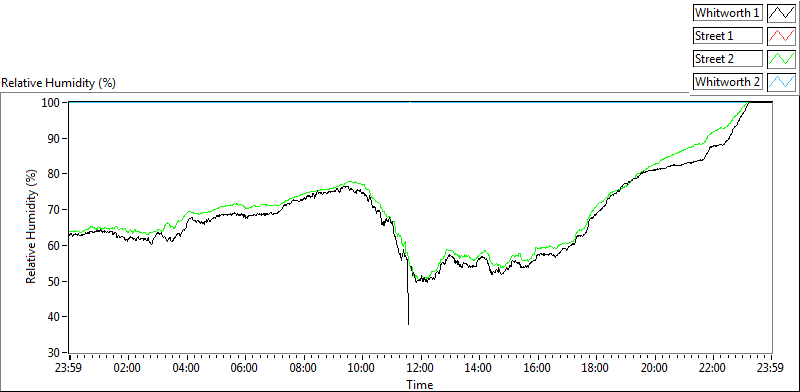Screen dimensions: 800x392
Task: Click the 08:00 time label
Action: tap(304, 368)
